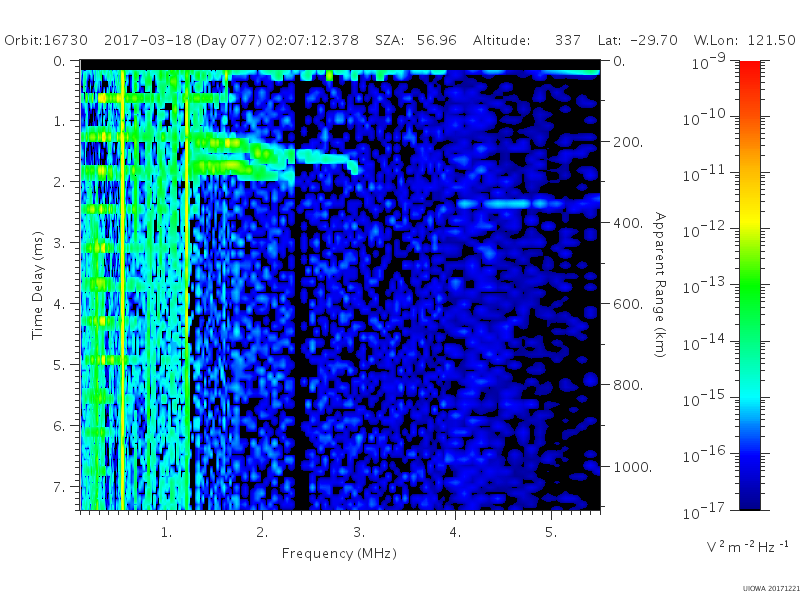The width and height of the screenshot is (800, 600).
Task: Click the red top of the colorbar
Action: click(x=749, y=69)
